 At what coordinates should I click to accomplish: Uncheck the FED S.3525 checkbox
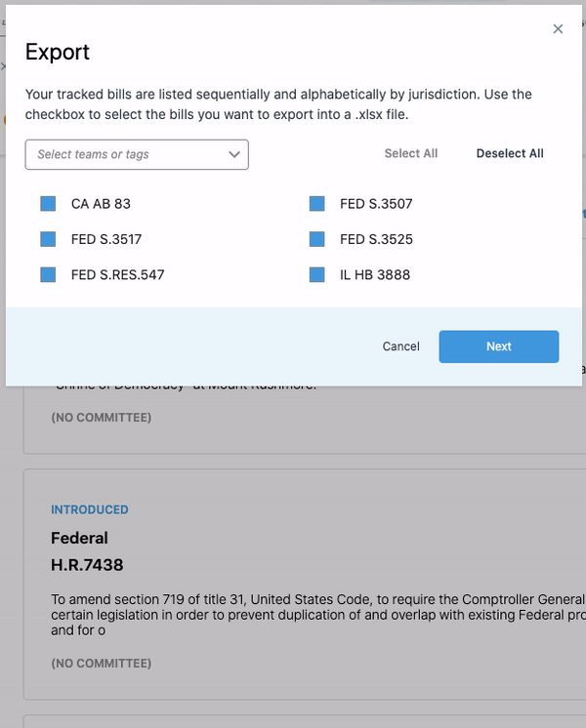click(x=316, y=239)
